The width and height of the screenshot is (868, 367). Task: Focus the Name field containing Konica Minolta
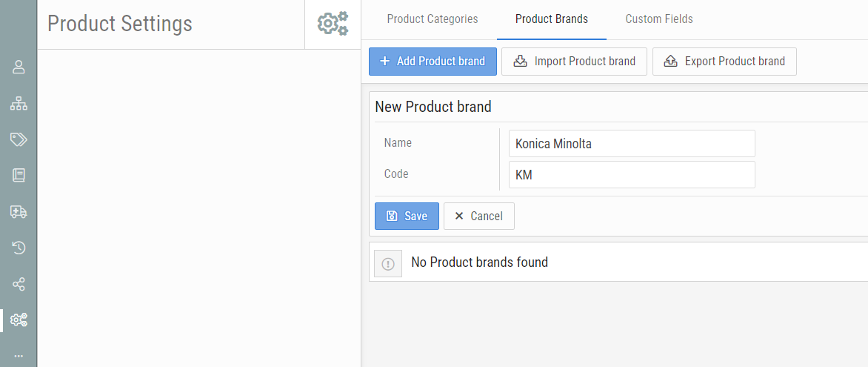(x=632, y=144)
